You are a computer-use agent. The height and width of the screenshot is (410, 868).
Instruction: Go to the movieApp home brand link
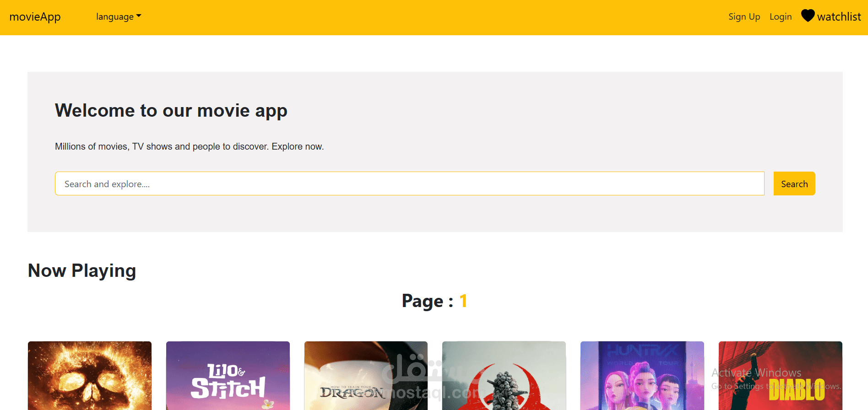[35, 17]
